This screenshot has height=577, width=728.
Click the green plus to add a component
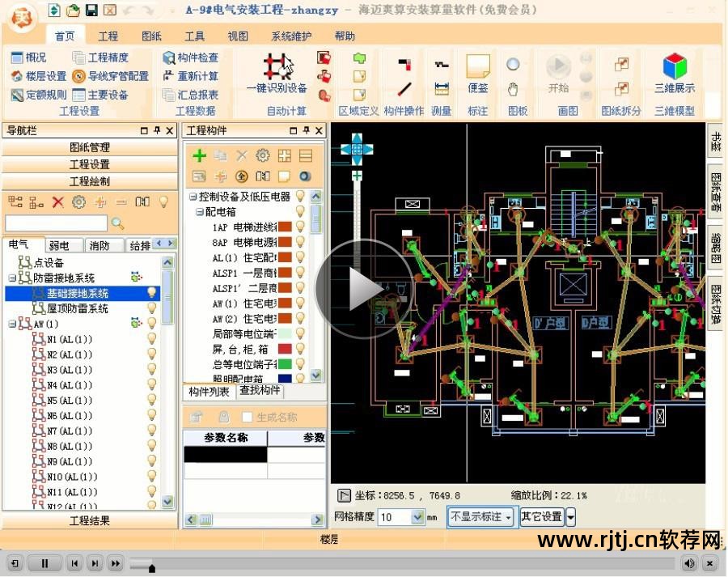coord(200,155)
